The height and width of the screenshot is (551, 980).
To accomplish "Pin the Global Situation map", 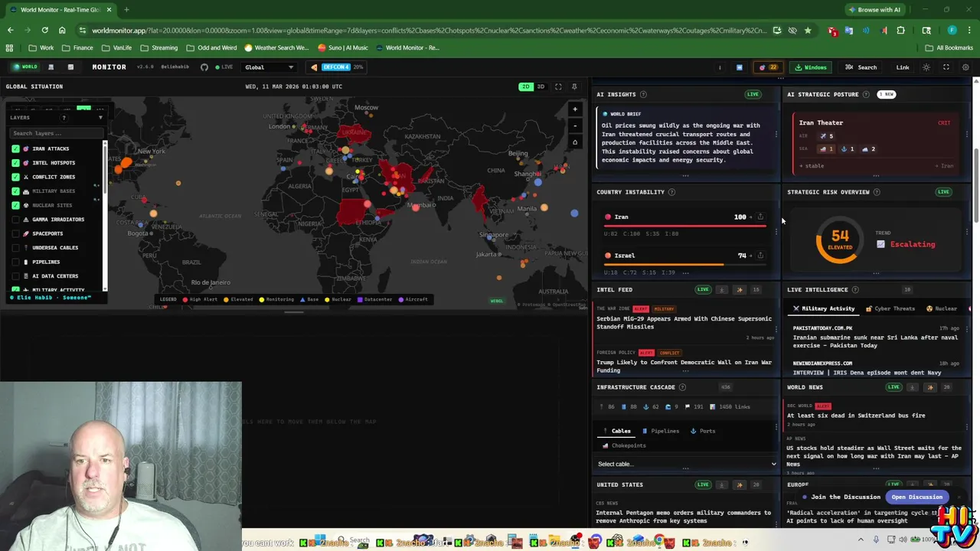I will click(574, 86).
